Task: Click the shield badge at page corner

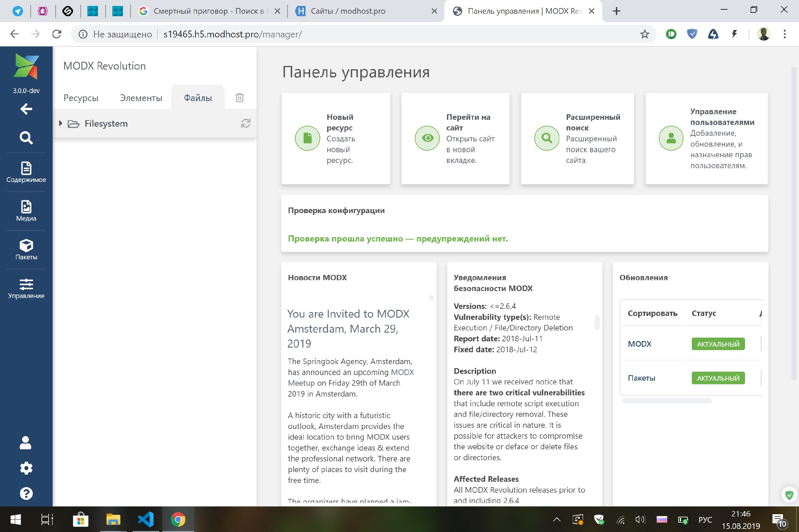Action: (789, 495)
